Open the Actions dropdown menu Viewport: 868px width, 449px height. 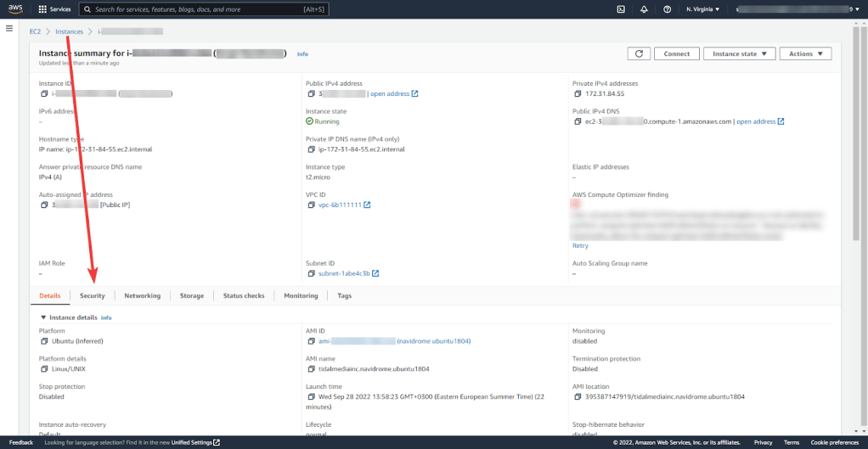[x=805, y=53]
